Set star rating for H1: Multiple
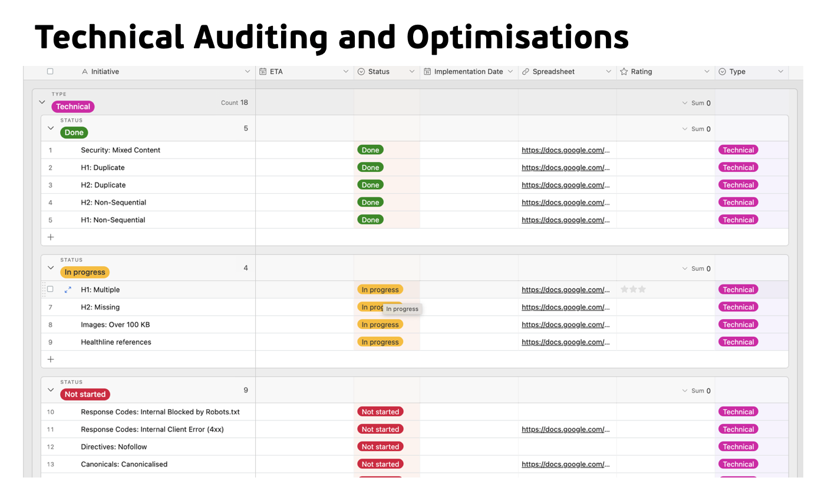The width and height of the screenshot is (831, 504). (x=634, y=290)
